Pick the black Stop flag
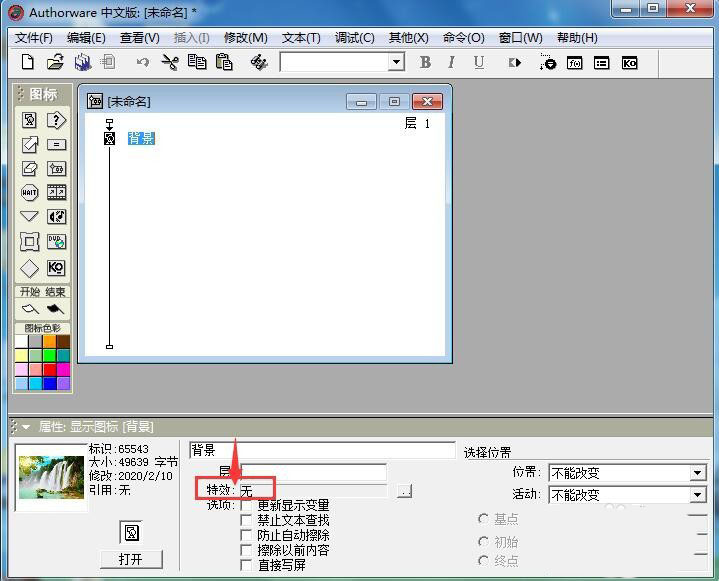Viewport: 719px width, 581px height. pos(55,309)
